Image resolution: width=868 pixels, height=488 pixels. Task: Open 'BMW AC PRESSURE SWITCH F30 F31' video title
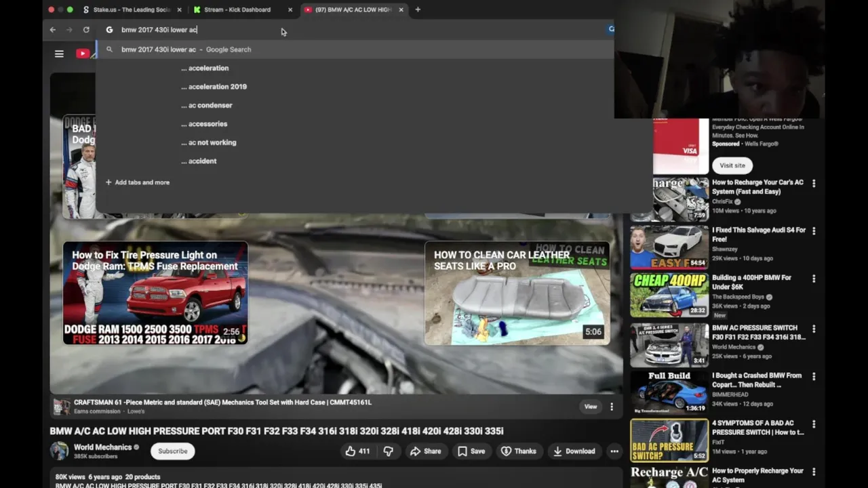(759, 332)
